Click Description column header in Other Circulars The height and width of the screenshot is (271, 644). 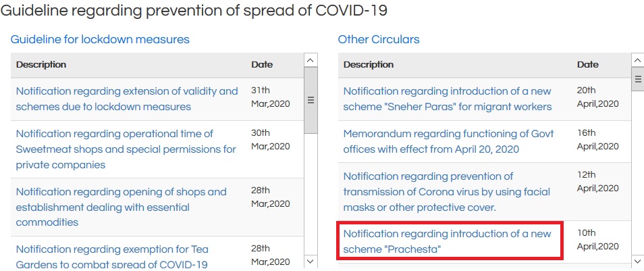[369, 65]
